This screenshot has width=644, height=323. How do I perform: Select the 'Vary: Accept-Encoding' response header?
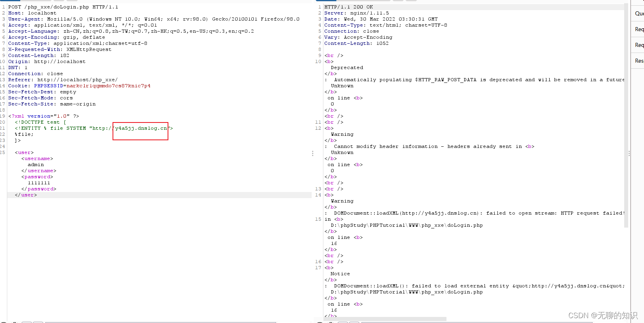358,37
